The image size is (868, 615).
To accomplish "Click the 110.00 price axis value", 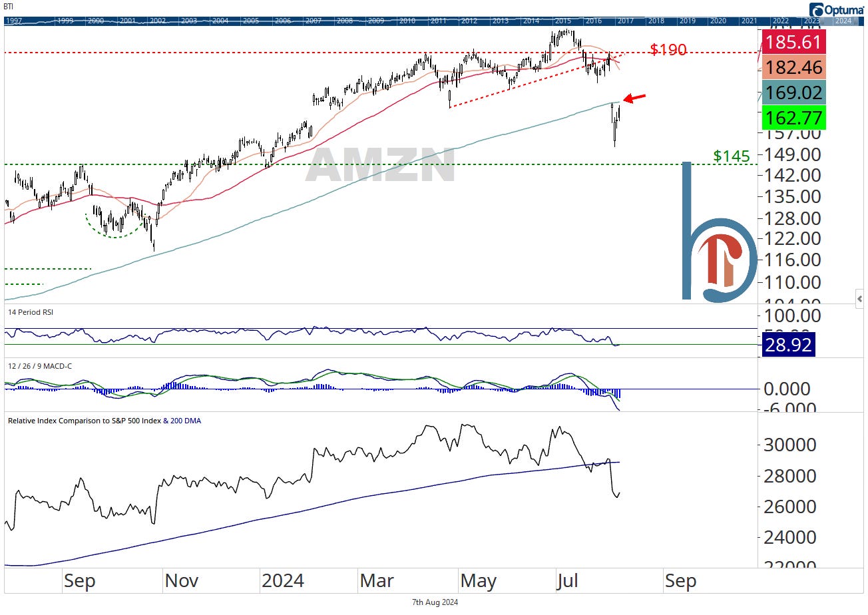I will (793, 282).
